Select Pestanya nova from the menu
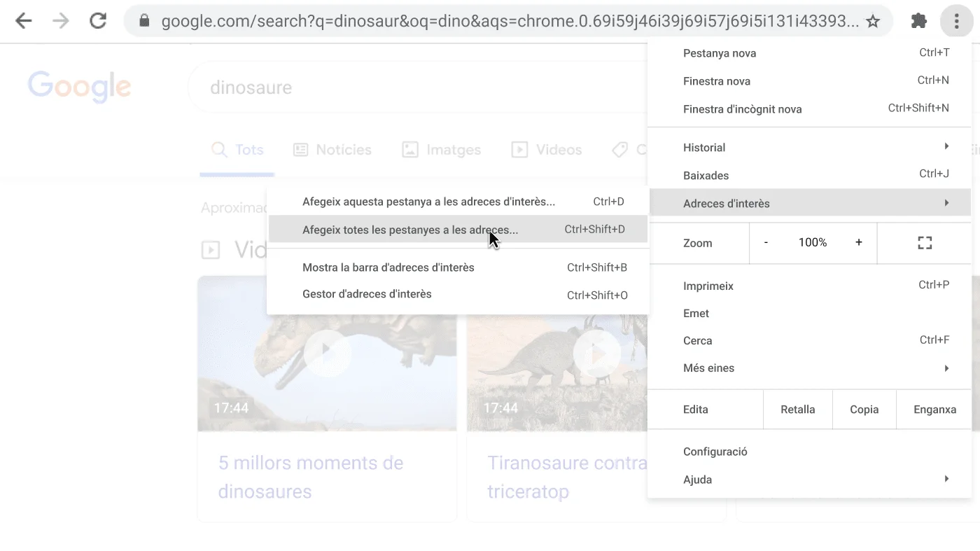Viewport: 980px width, 551px height. (x=720, y=53)
